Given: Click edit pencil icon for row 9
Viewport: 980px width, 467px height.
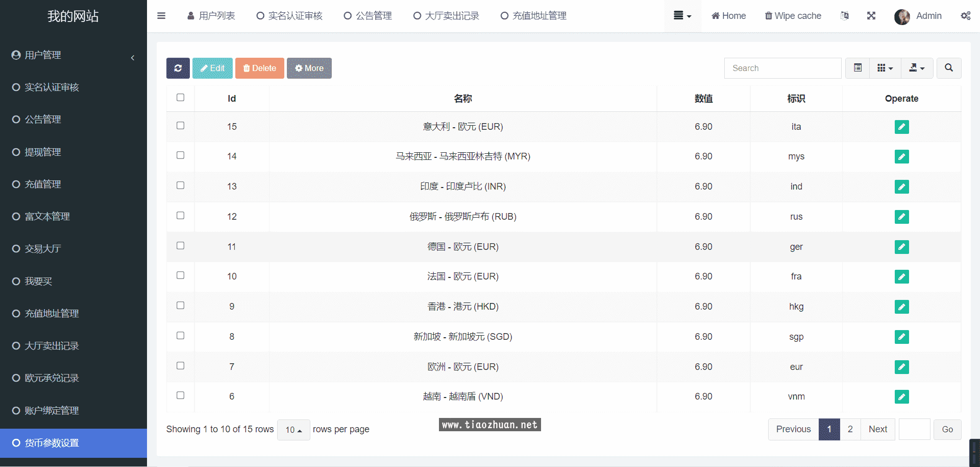Looking at the screenshot, I should (x=901, y=307).
